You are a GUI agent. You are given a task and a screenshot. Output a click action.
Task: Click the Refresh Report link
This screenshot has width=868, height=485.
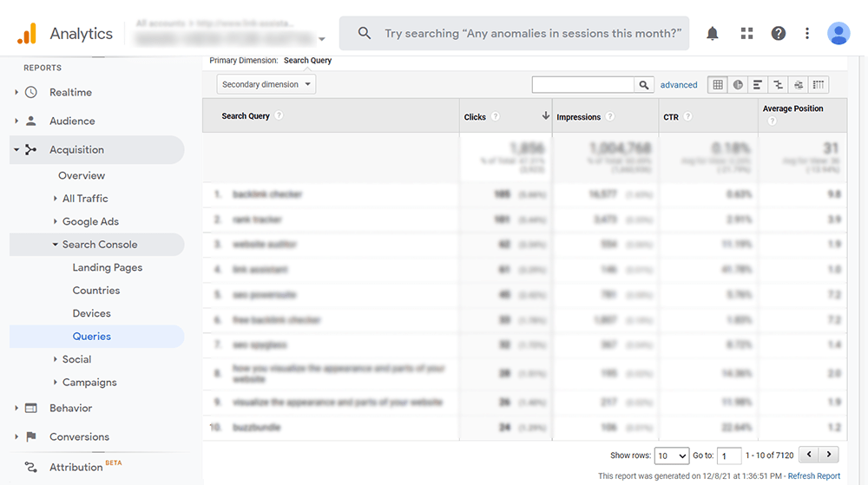pyautogui.click(x=813, y=476)
